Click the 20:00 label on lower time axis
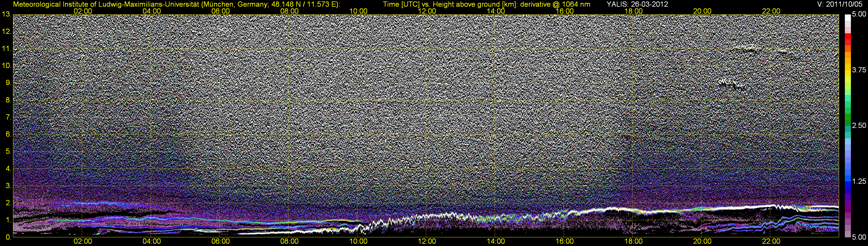868x246 pixels. (702, 242)
